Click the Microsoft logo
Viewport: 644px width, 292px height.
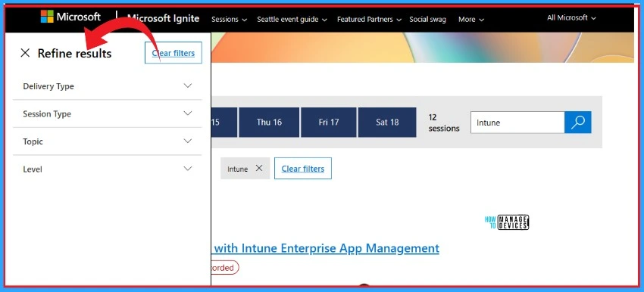click(70, 17)
